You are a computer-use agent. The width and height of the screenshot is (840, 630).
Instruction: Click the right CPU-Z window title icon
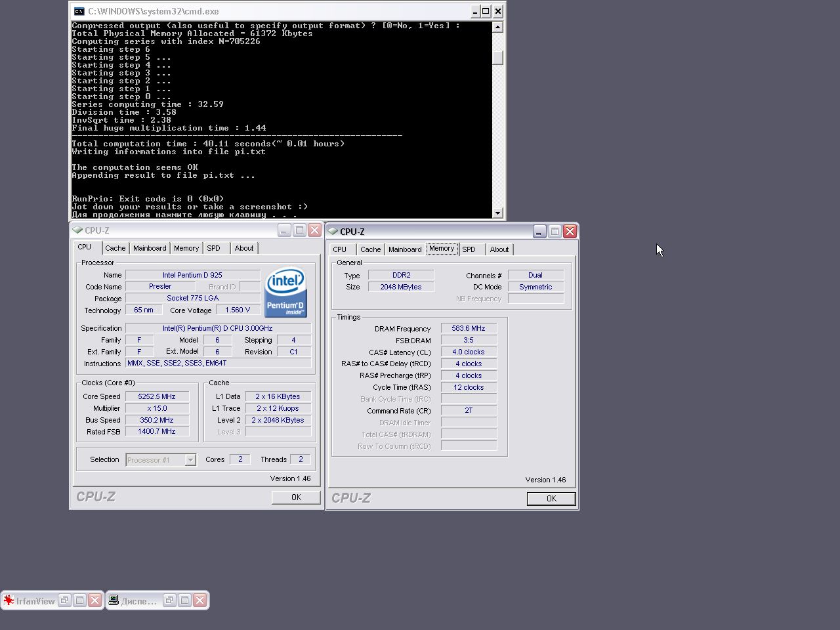point(333,232)
